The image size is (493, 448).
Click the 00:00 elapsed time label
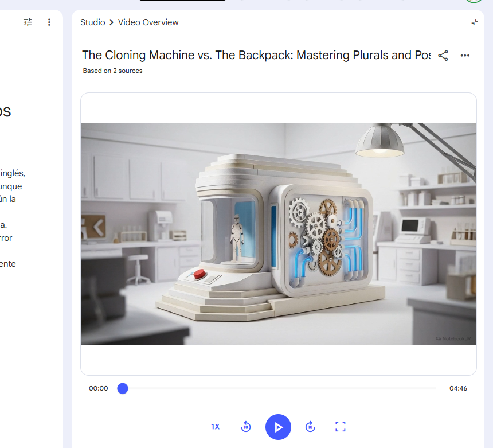click(99, 388)
